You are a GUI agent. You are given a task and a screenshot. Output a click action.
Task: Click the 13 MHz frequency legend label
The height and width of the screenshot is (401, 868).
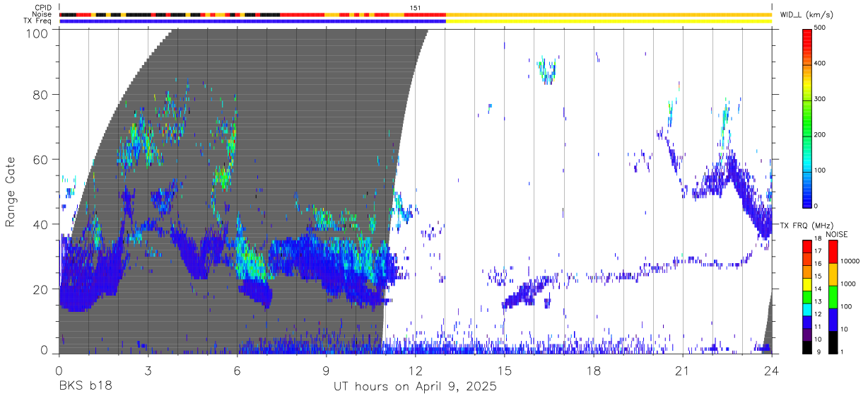point(817,302)
